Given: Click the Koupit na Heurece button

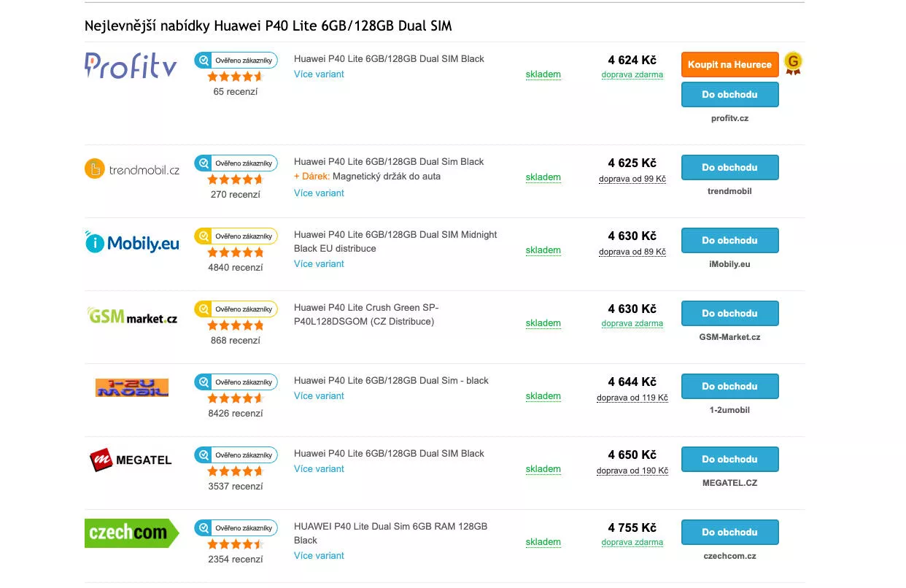Looking at the screenshot, I should point(729,64).
